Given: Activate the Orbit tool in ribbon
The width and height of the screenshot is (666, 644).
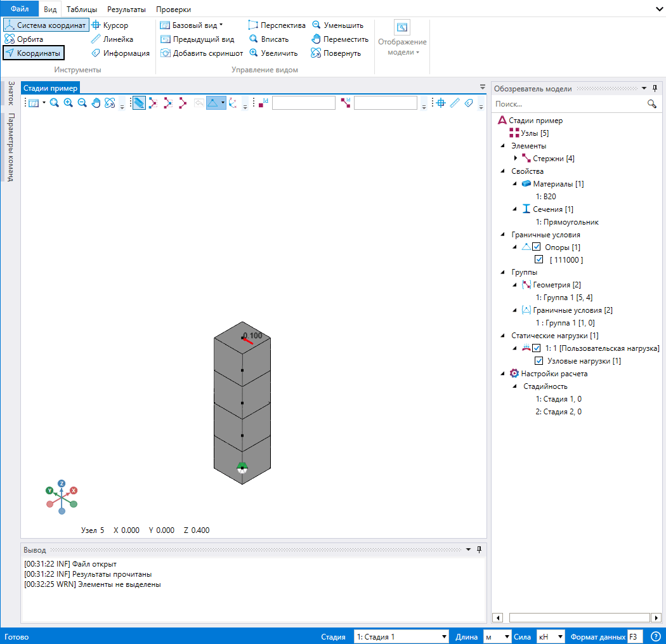Looking at the screenshot, I should click(24, 39).
